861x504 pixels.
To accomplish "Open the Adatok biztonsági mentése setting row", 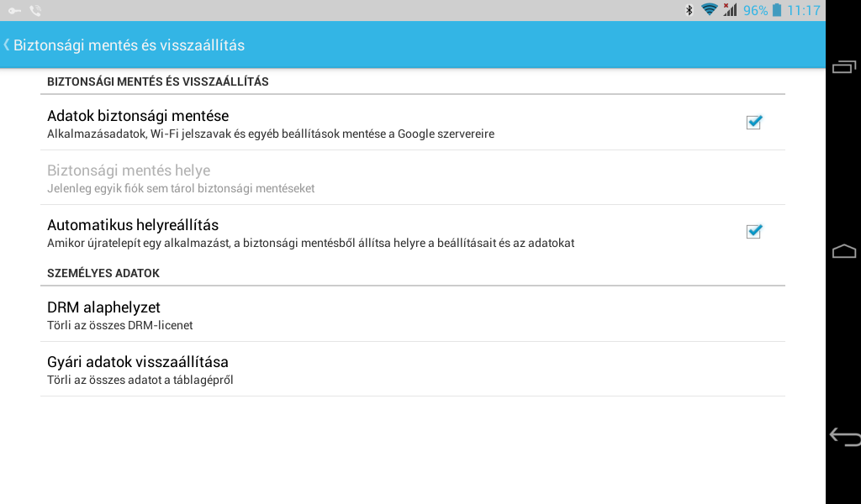I will coord(412,123).
